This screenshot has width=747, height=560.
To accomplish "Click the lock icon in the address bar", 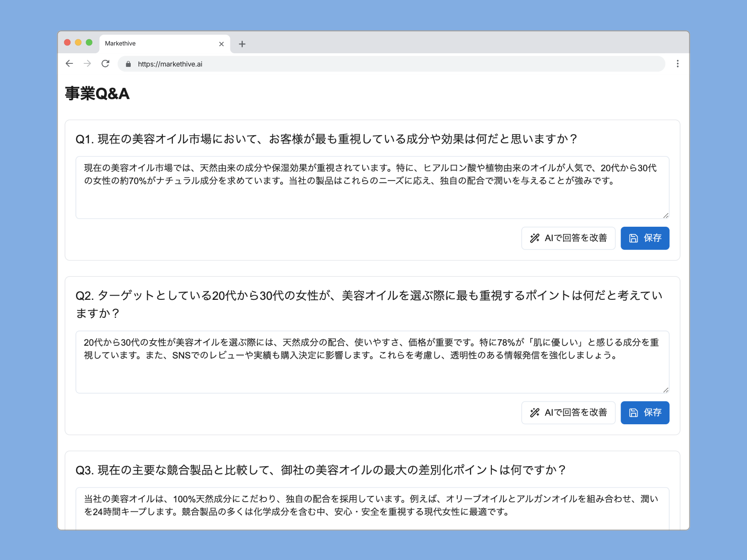I will point(128,64).
